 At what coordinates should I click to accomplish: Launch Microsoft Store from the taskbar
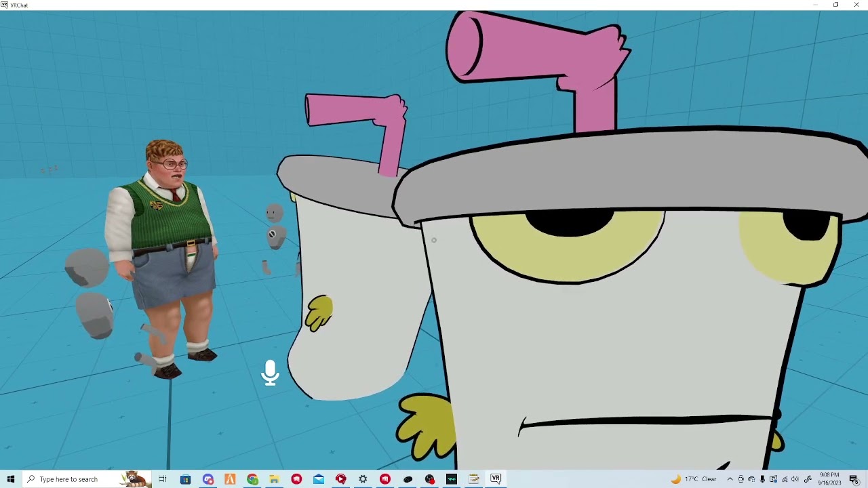pos(185,479)
